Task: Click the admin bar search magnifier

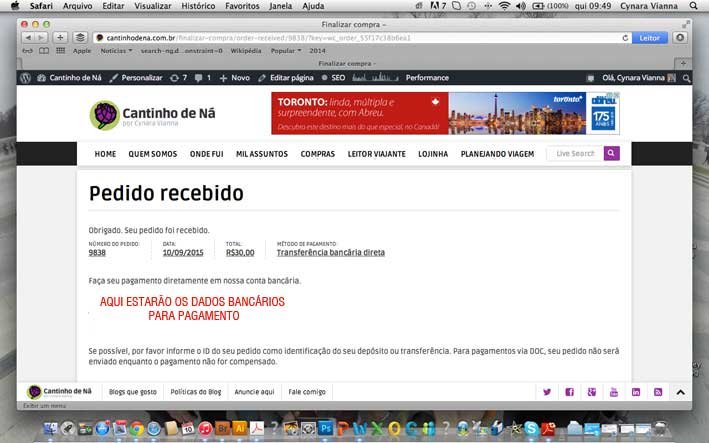Action: coord(686,78)
